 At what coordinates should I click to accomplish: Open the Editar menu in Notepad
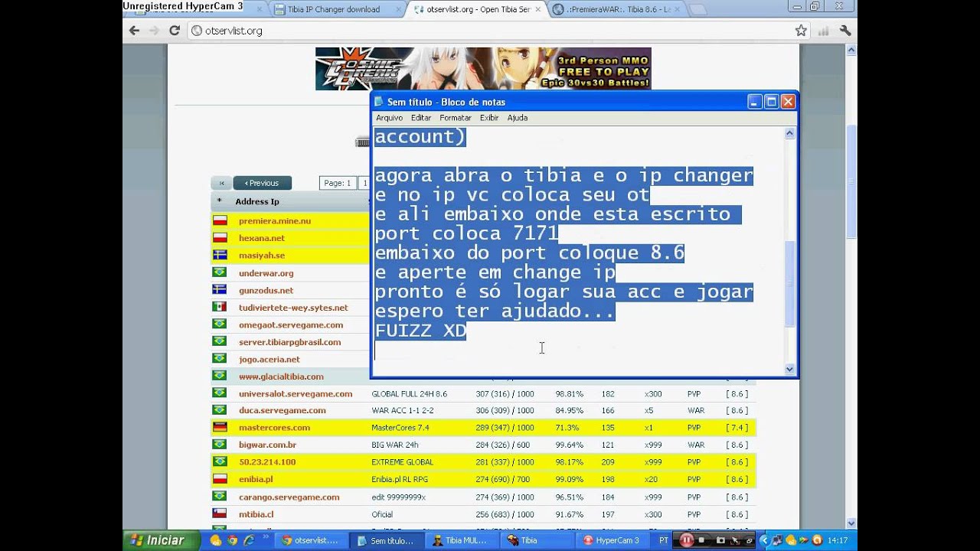pyautogui.click(x=421, y=118)
